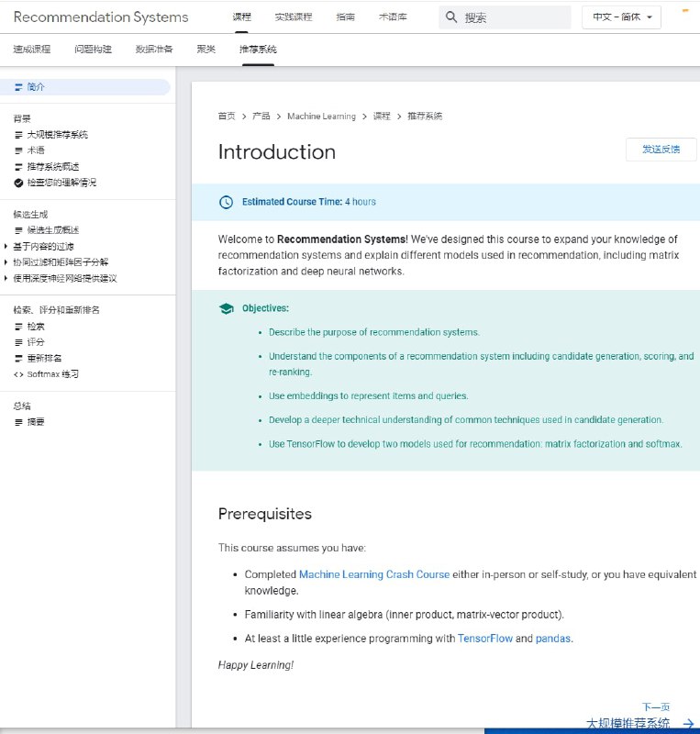
Task: Click the article icon beside 重新排名
Action: (x=18, y=358)
